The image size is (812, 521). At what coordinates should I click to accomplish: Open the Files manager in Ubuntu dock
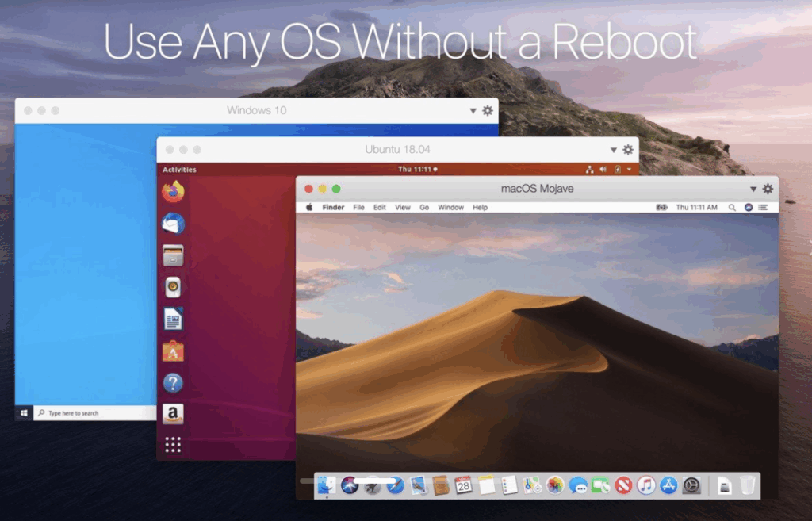173,256
